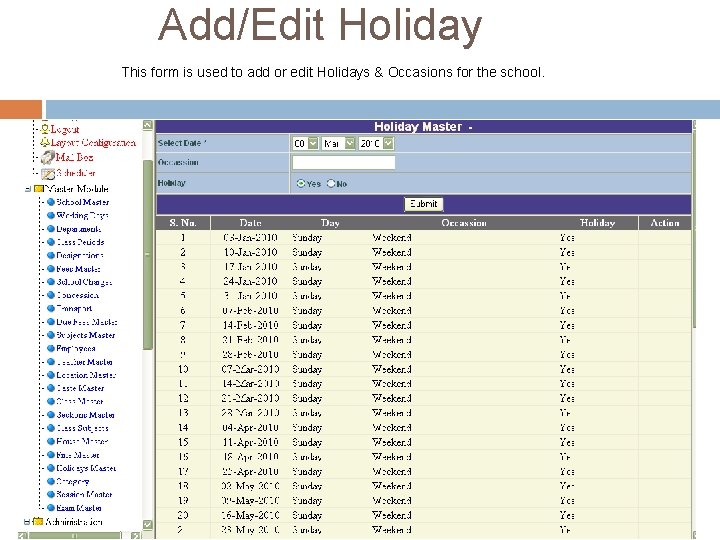Click the date 24-Jan-2010 in the table
The height and width of the screenshot is (540, 720).
[x=250, y=281]
